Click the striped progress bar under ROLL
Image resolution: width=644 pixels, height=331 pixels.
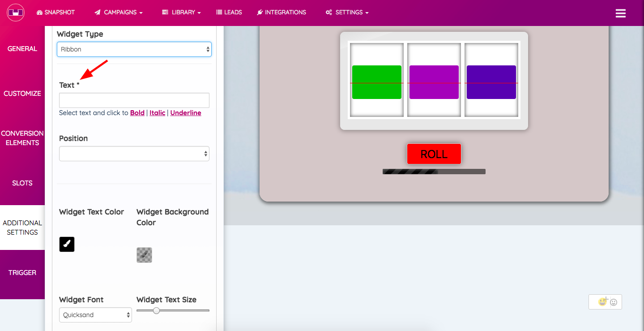[434, 172]
